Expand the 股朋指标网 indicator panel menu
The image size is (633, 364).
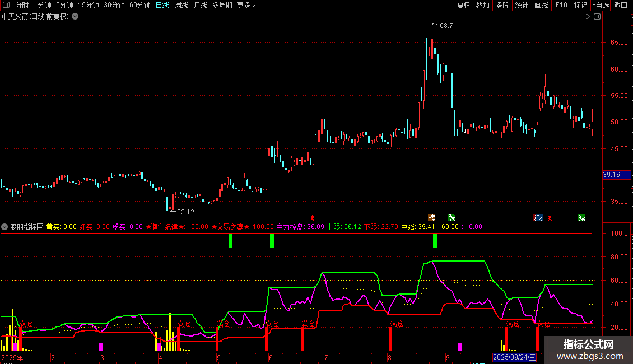tap(4, 227)
